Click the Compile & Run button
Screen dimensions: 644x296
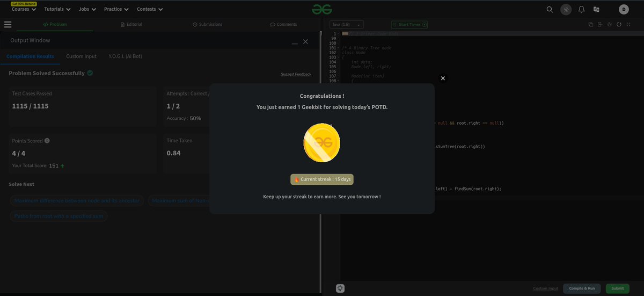point(582,288)
